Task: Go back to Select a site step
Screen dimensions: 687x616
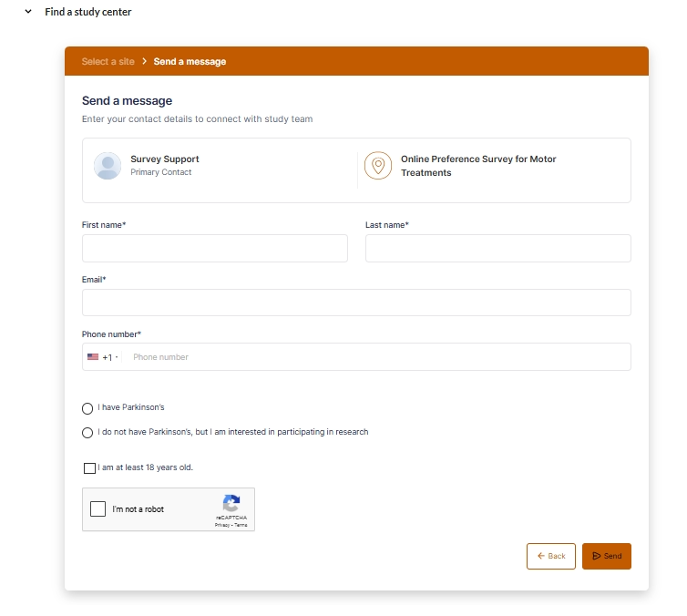Action: click(x=108, y=62)
